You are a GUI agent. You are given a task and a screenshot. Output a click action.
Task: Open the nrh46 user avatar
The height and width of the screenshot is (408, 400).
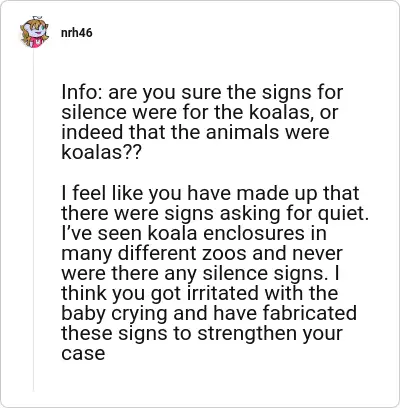(x=34, y=32)
